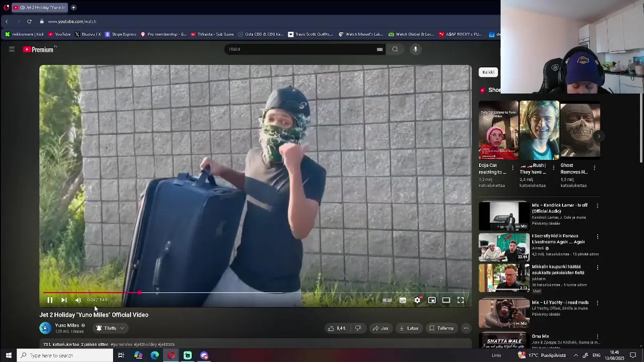Image resolution: width=644 pixels, height=362 pixels.
Task: Click the www.youtube.com/watch address bar
Action: pyautogui.click(x=72, y=22)
